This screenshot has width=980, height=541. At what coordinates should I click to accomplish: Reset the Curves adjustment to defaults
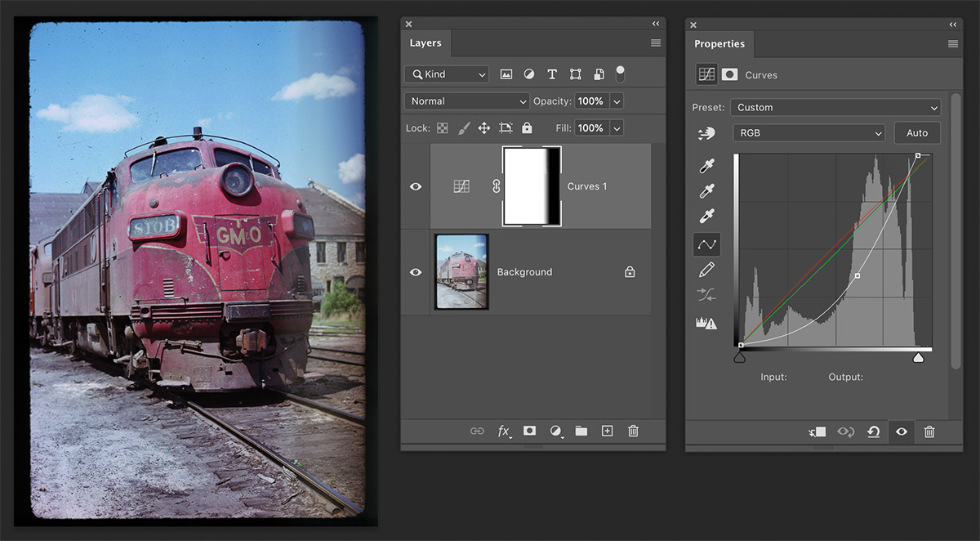tap(873, 431)
